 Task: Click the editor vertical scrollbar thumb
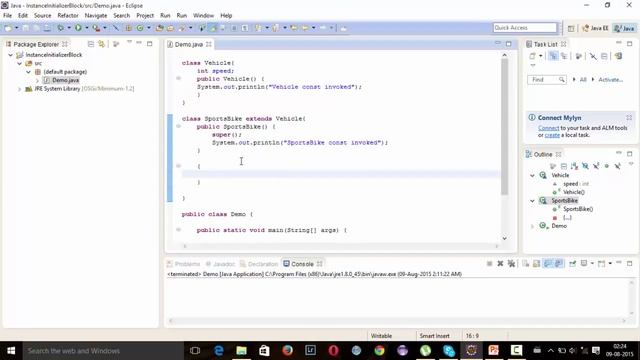pos(504,127)
